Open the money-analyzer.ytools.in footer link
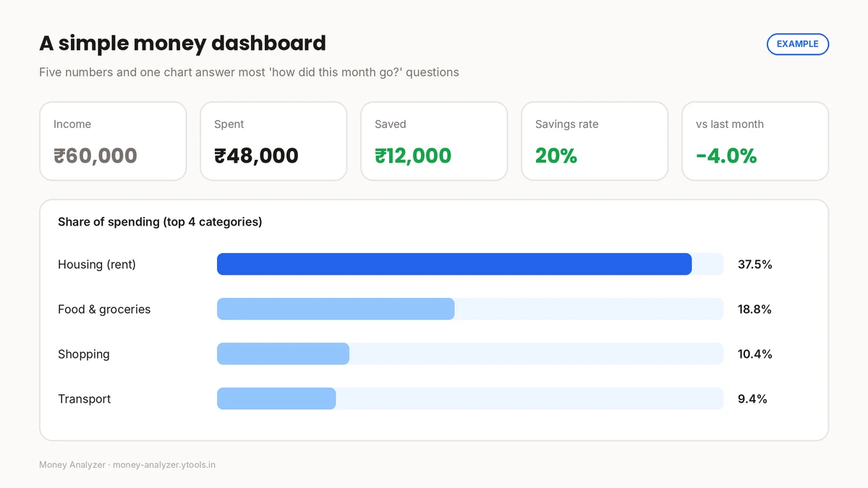868x488 pixels. [164, 465]
